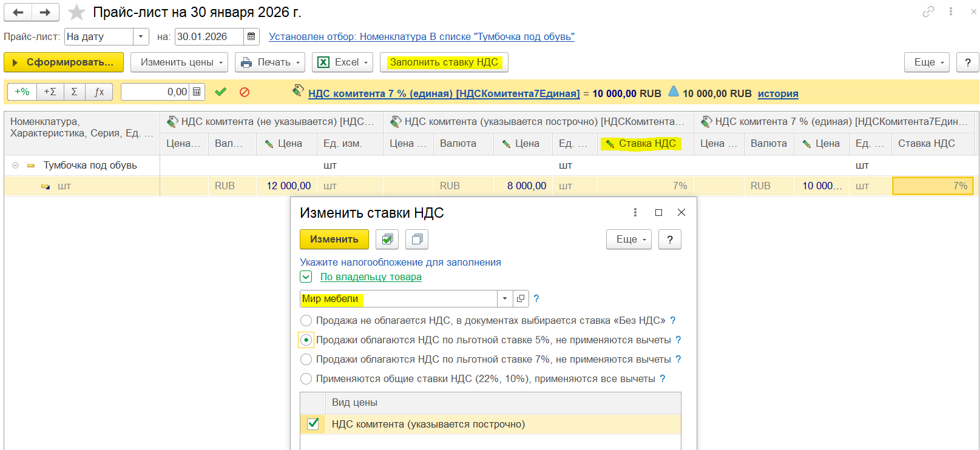Add to favorites with star icon

point(76,12)
